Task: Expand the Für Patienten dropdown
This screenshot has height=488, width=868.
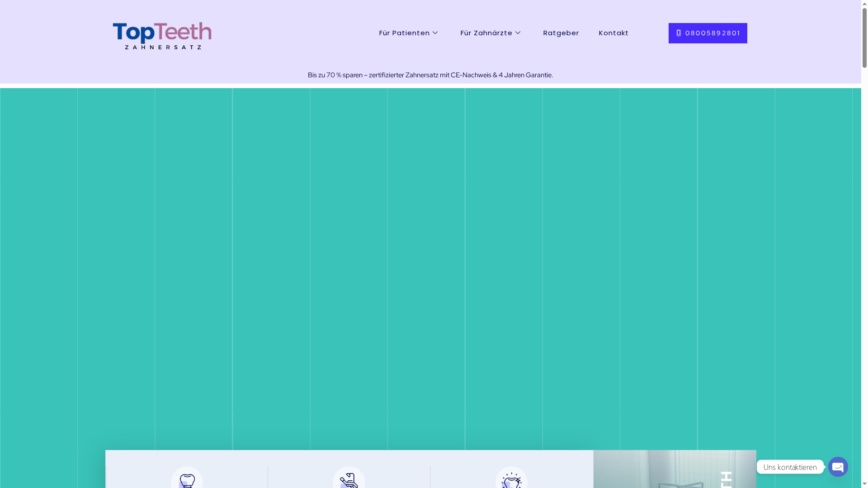Action: click(x=408, y=33)
